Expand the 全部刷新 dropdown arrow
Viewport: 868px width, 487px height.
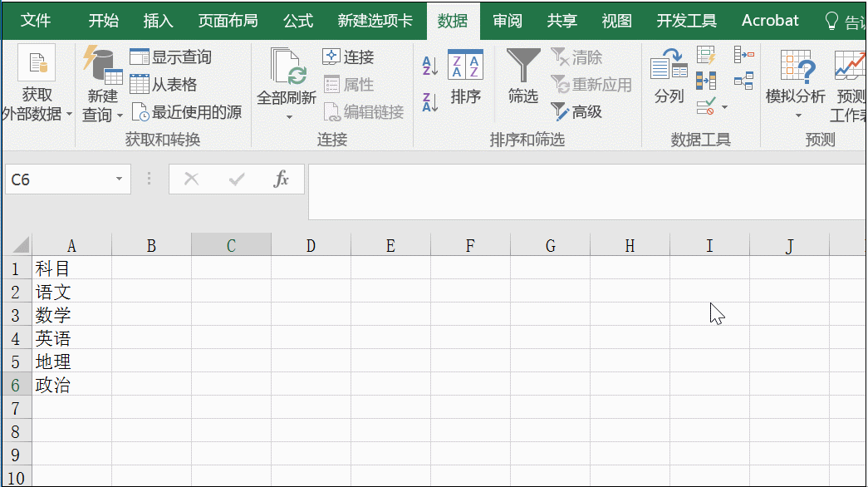tap(289, 117)
